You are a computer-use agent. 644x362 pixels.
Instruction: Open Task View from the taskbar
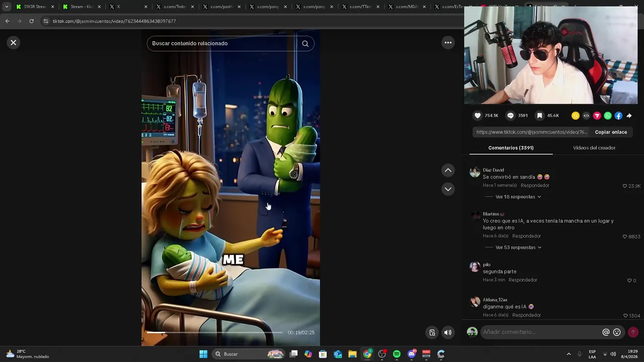click(294, 354)
